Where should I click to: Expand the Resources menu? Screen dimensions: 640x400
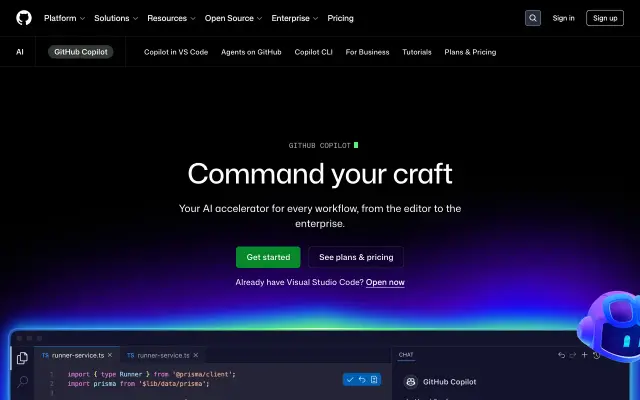[x=171, y=18]
